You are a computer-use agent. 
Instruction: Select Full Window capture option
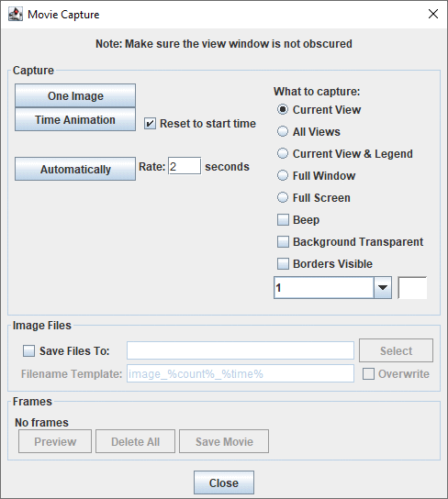(283, 175)
